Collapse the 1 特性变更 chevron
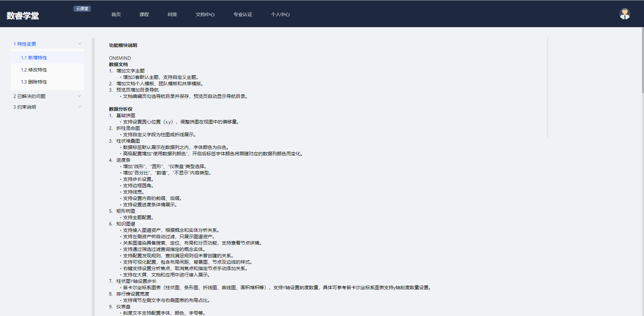The width and height of the screenshot is (644, 316). [79, 44]
